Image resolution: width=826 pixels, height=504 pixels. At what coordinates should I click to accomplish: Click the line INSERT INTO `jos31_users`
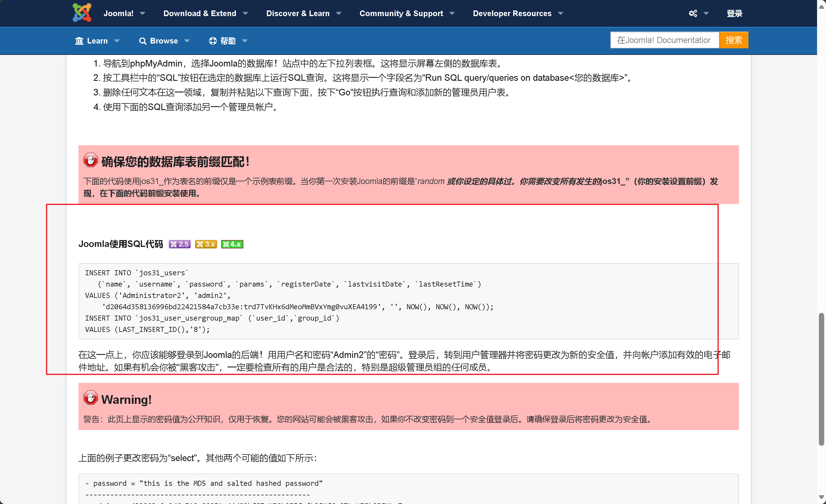click(x=137, y=273)
